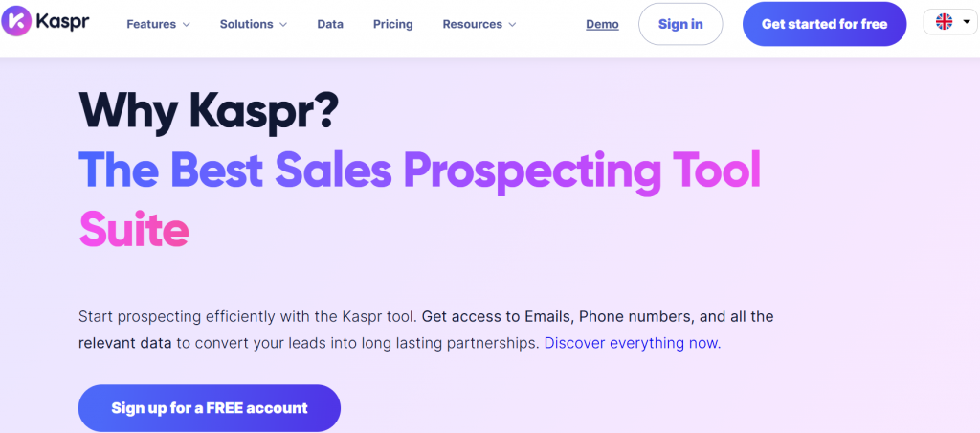Go to the Data page
This screenshot has height=433, width=980.
pyautogui.click(x=330, y=24)
